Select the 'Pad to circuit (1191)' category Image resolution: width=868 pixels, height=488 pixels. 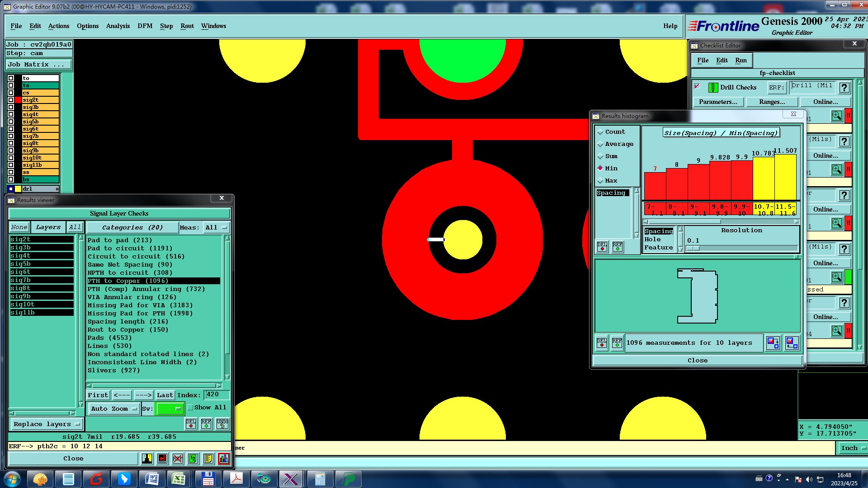point(130,249)
